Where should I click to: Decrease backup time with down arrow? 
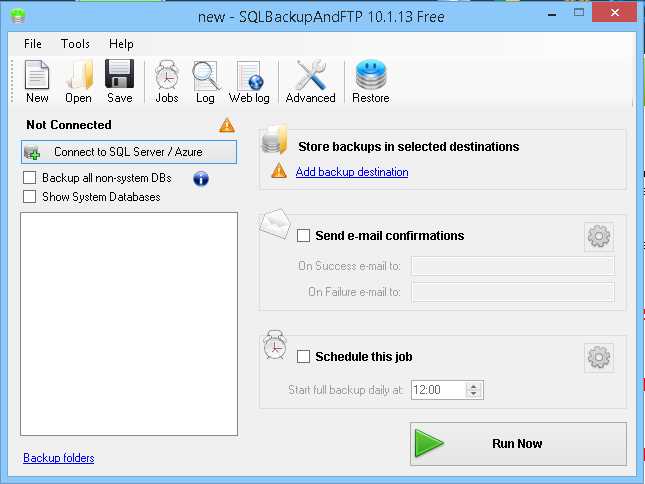click(x=473, y=394)
